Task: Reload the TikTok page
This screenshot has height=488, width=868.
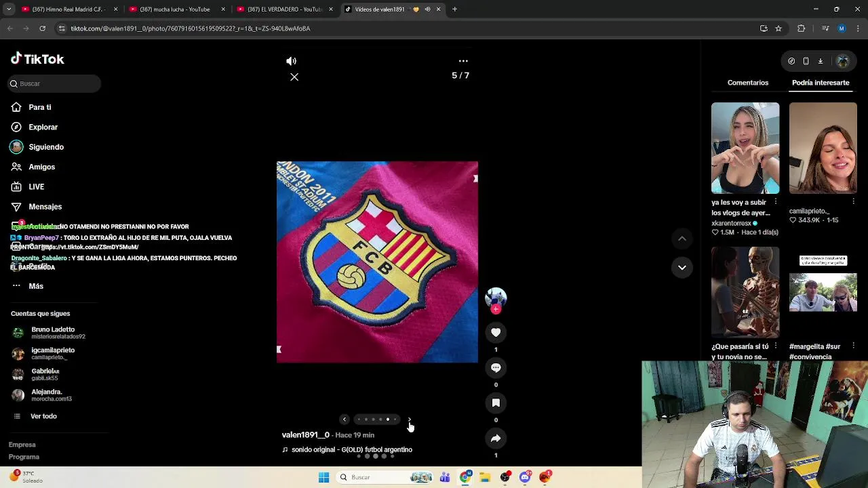Action: [42, 28]
